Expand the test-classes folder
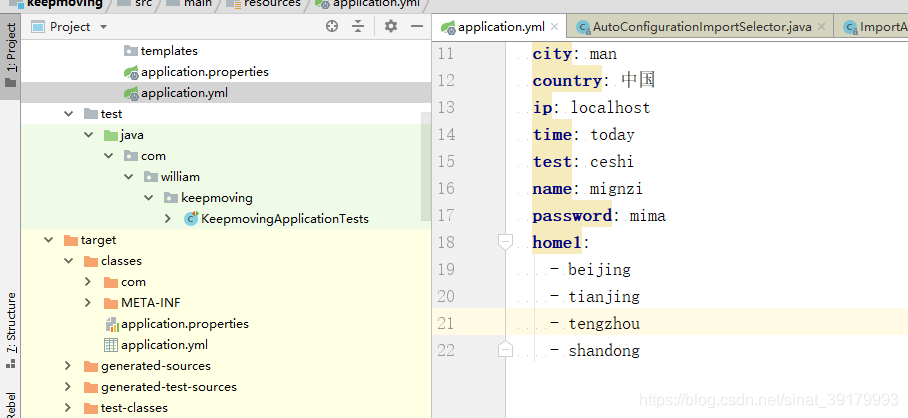 (68, 408)
